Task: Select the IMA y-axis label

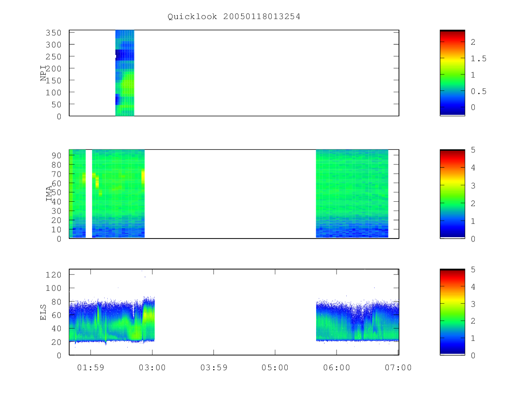Action: tap(49, 194)
